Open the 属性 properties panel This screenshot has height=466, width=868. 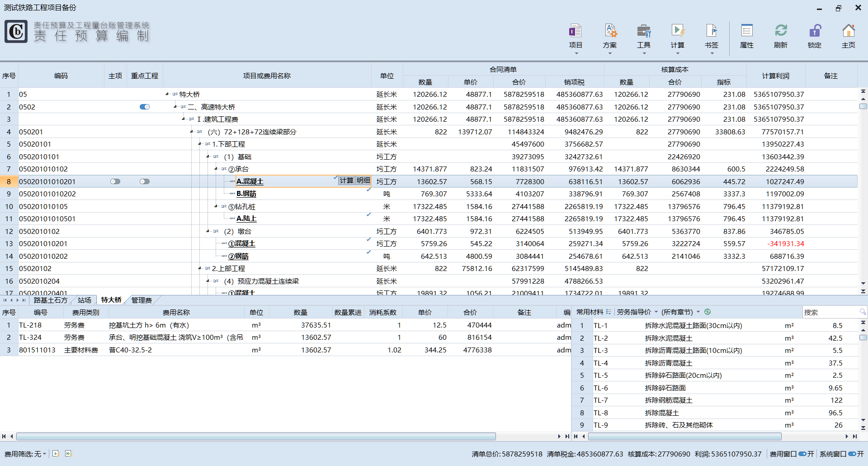tap(746, 36)
